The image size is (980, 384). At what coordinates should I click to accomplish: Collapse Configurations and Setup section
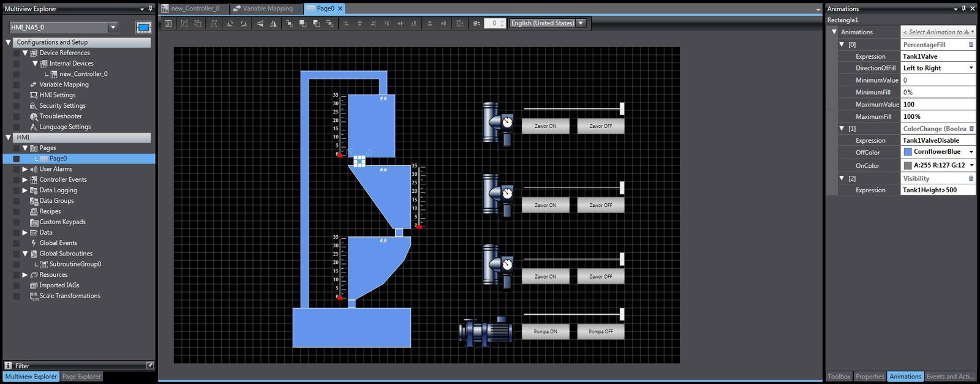[x=8, y=42]
